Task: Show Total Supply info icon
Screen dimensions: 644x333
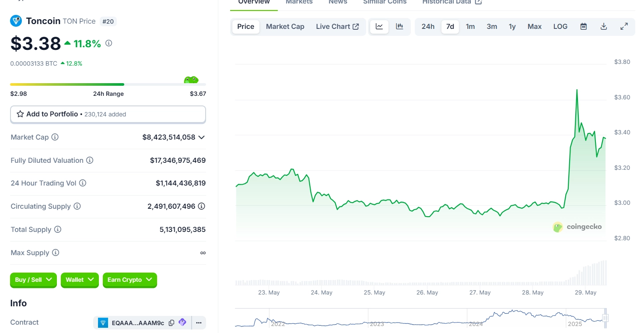Action: pos(58,229)
